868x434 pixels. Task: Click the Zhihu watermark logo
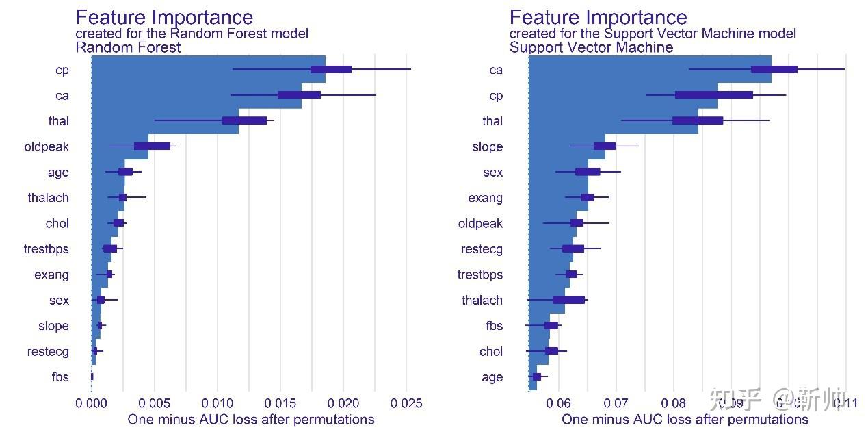coord(735,399)
